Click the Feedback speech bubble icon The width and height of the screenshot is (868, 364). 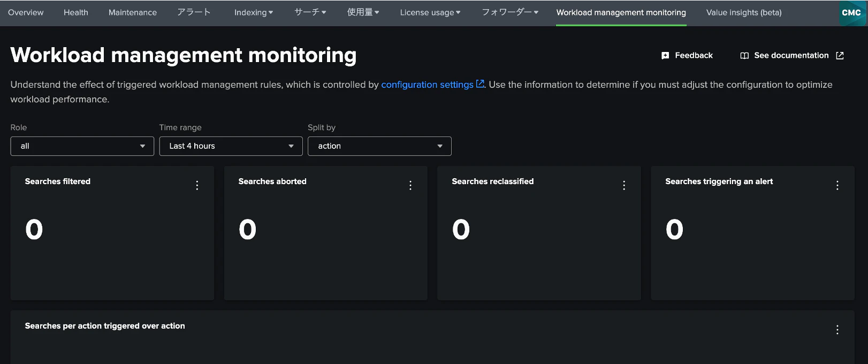pos(665,56)
